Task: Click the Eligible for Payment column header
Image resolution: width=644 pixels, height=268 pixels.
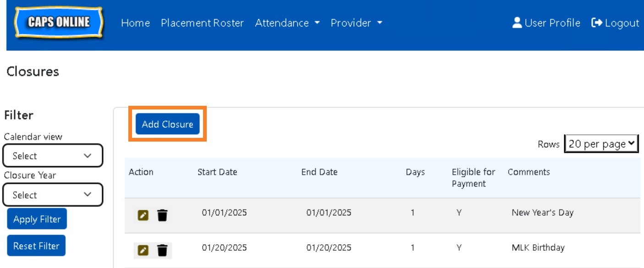Action: point(473,178)
